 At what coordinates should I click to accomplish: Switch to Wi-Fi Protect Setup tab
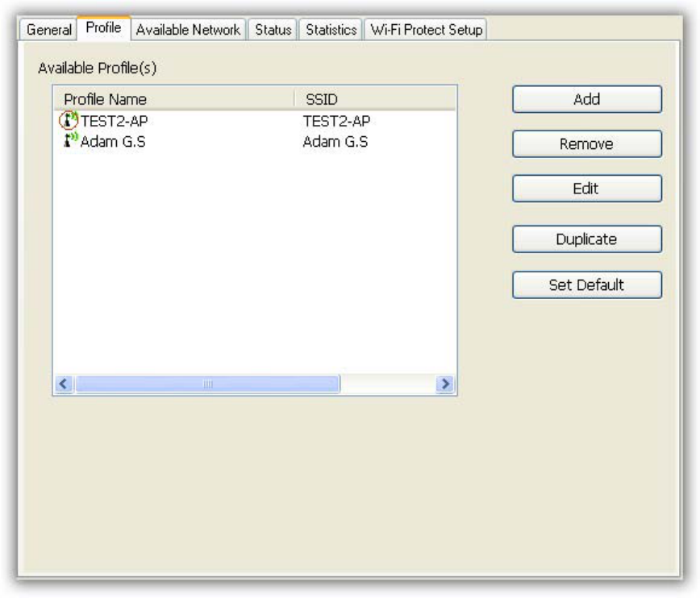click(426, 30)
